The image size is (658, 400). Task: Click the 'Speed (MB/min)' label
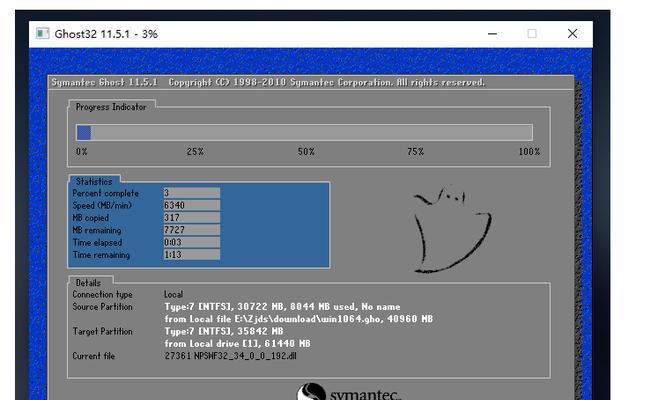click(x=102, y=206)
